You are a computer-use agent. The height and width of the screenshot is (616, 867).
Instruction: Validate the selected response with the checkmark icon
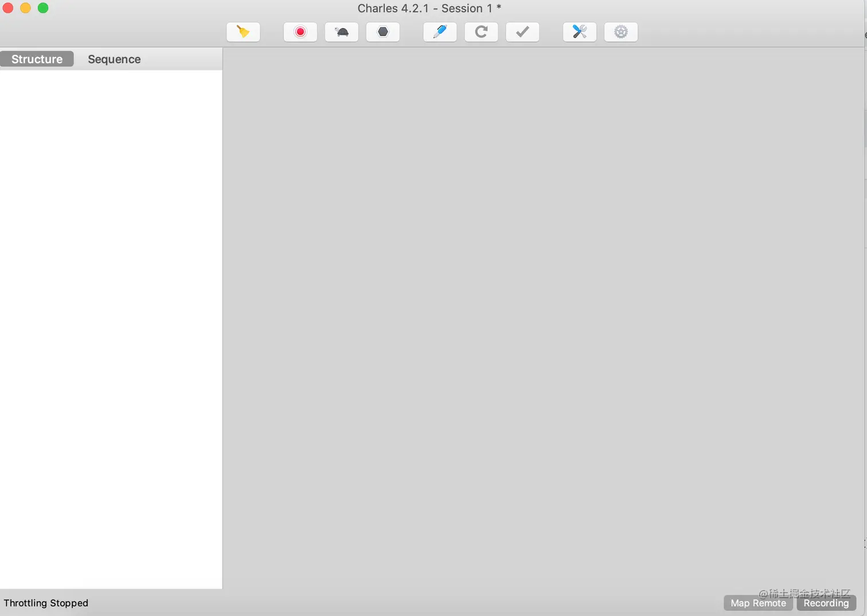[x=522, y=32]
